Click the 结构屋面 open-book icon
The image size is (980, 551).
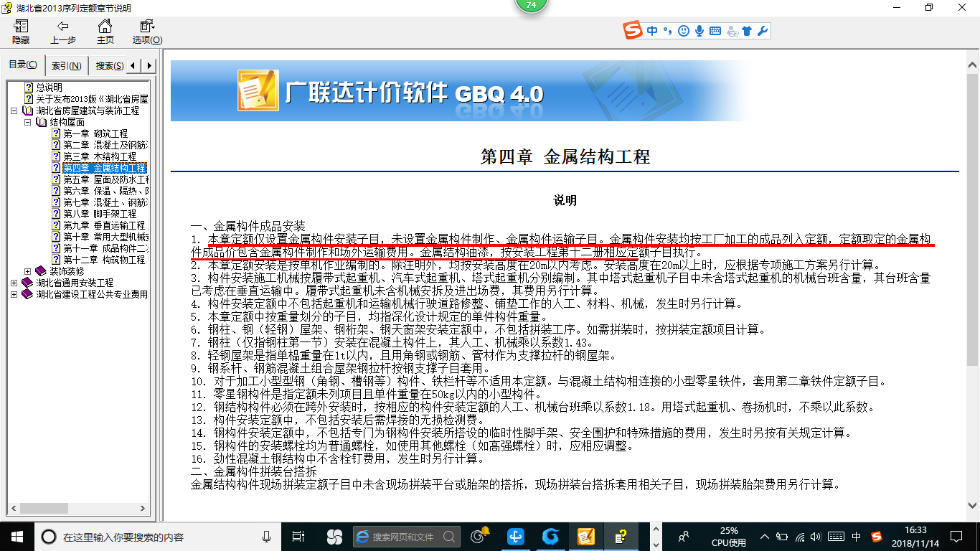click(x=41, y=122)
